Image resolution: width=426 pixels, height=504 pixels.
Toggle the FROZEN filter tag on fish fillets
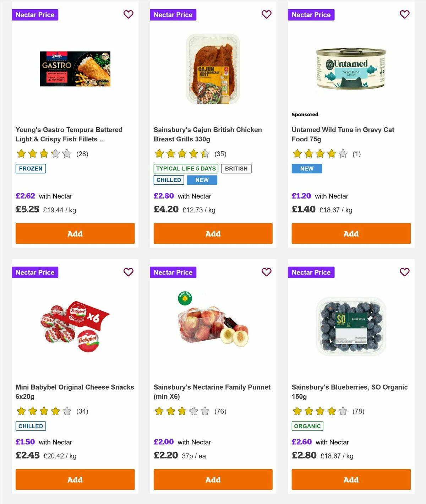pos(31,168)
